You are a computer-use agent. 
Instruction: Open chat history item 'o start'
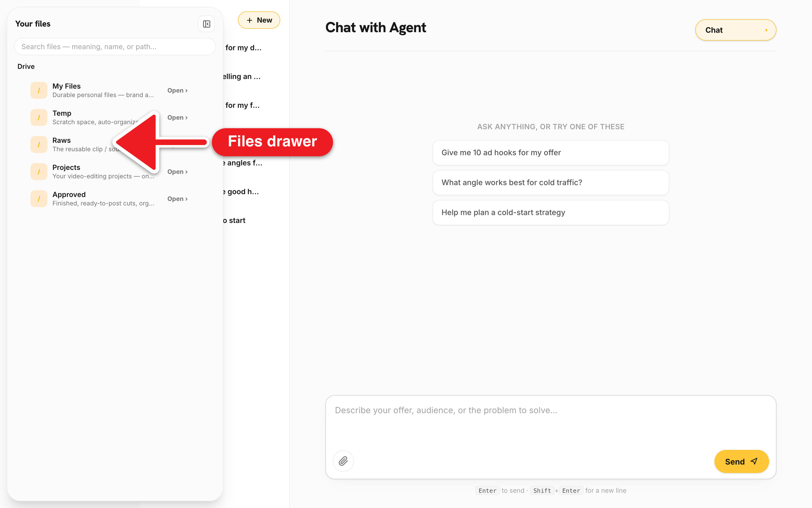pos(234,220)
